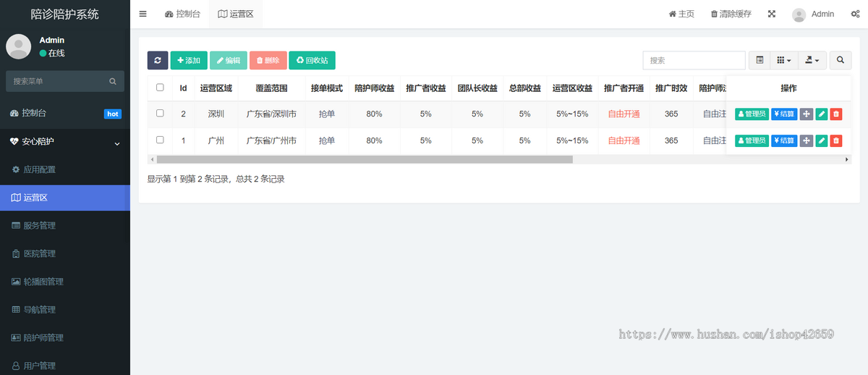The image size is (868, 375).
Task: Click green pencil edit icon in 广州 row
Action: tap(821, 140)
